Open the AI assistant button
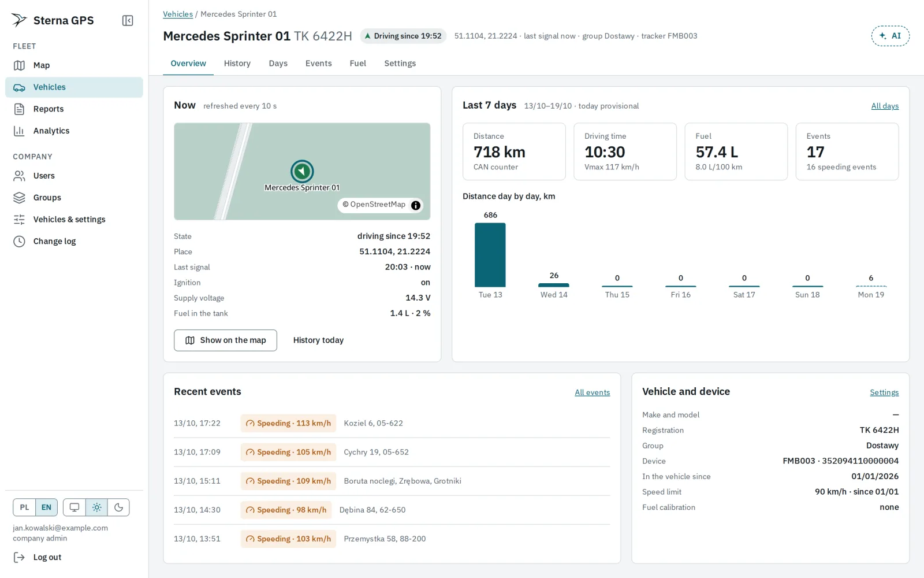 coord(891,36)
